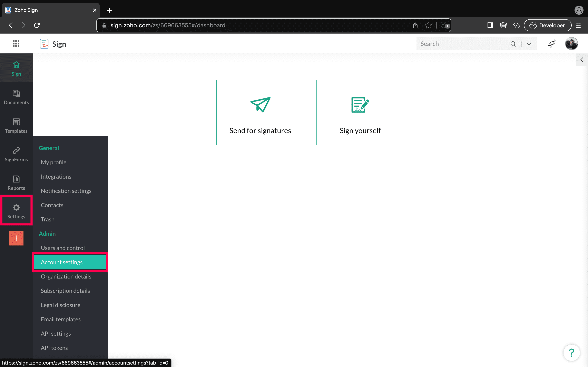Open the Documents sidebar section
The image size is (588, 367).
click(16, 97)
